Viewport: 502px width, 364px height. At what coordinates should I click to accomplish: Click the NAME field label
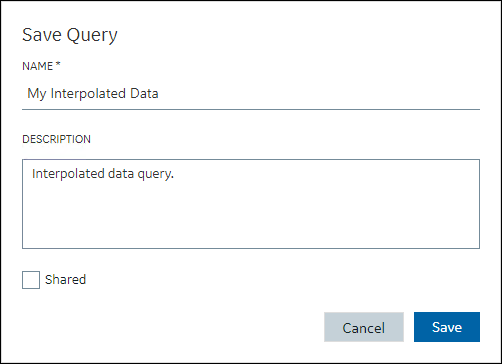click(x=38, y=66)
